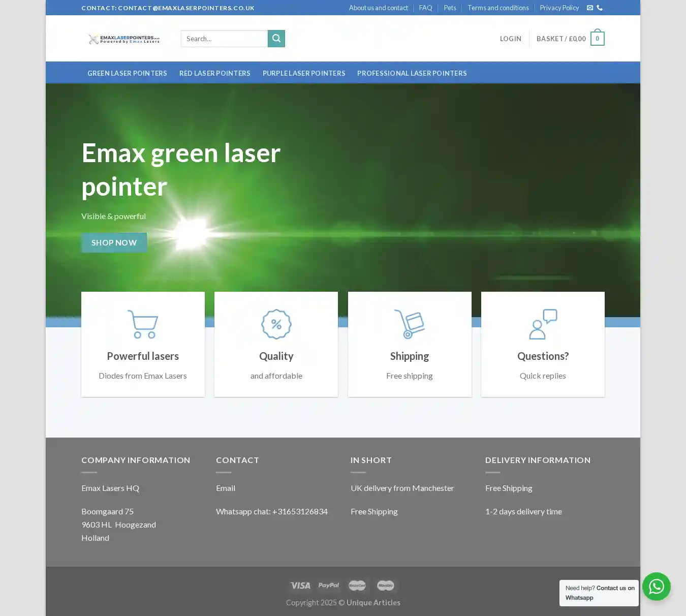Click the search magnifier button
686x616 pixels.
[x=276, y=39]
